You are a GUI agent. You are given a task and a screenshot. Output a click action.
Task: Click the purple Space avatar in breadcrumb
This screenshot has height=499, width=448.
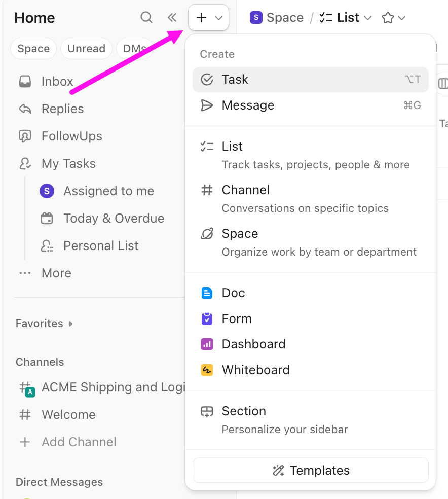click(255, 17)
